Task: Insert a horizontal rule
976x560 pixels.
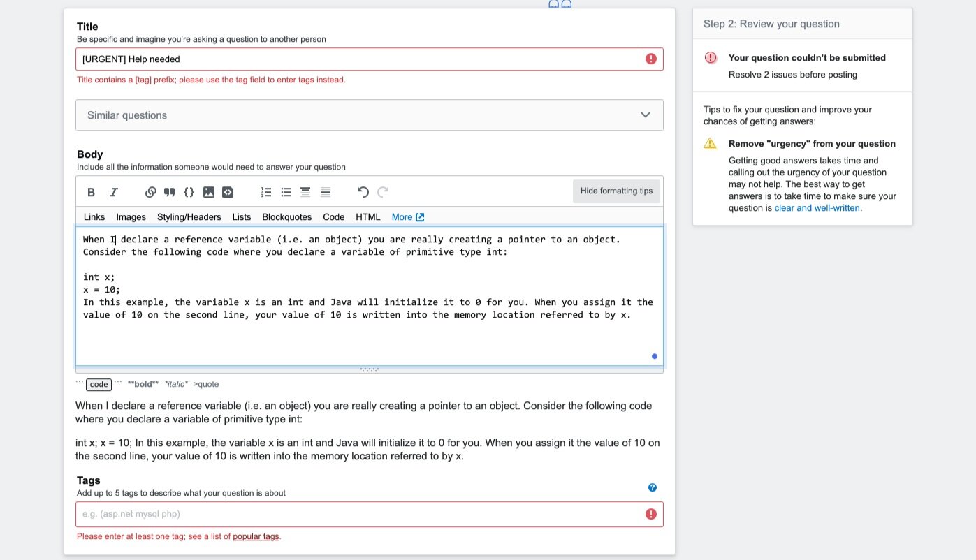Action: 325,192
